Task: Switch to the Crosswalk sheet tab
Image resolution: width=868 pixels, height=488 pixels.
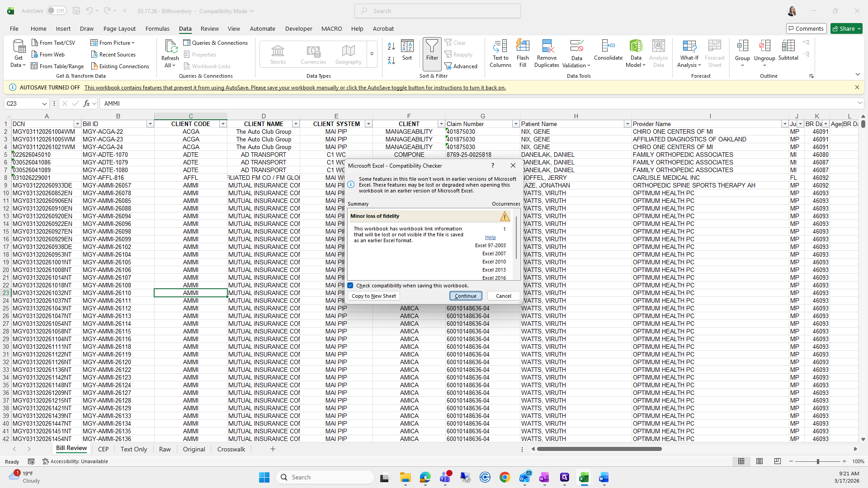Action: (231, 449)
